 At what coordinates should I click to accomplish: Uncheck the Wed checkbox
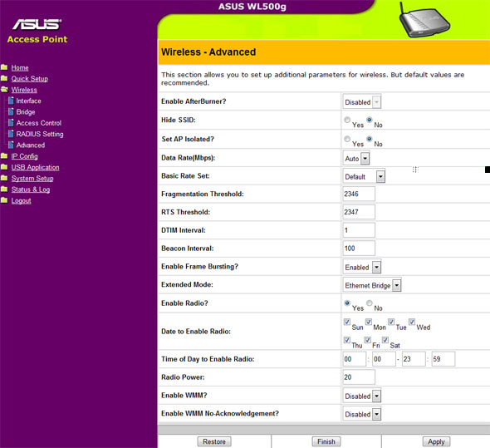412,322
